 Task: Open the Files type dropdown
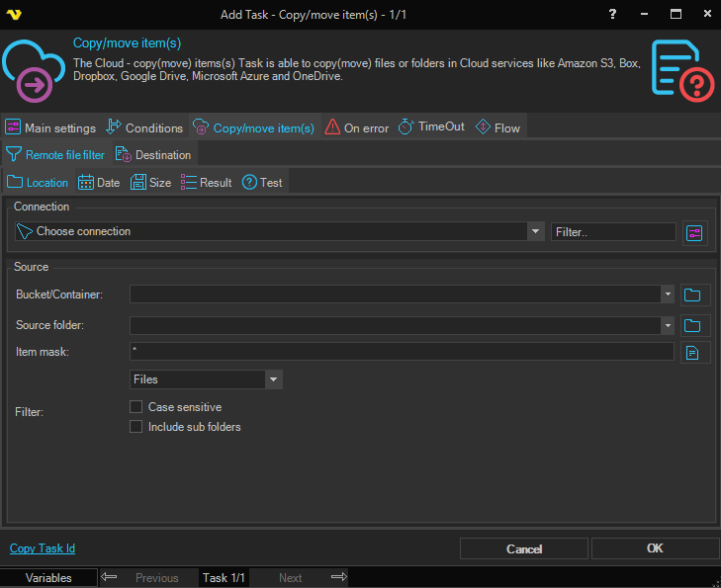pyautogui.click(x=273, y=379)
